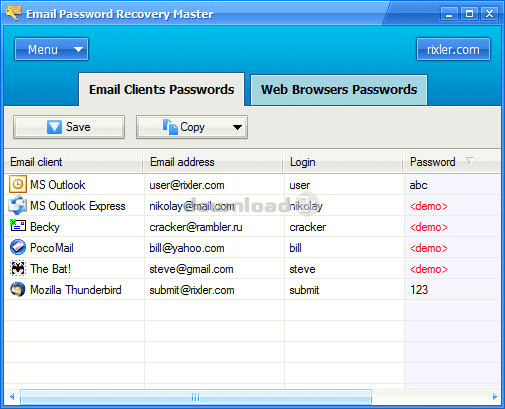This screenshot has height=409, width=505.
Task: Click The Bat! bat icon
Action: [x=18, y=268]
